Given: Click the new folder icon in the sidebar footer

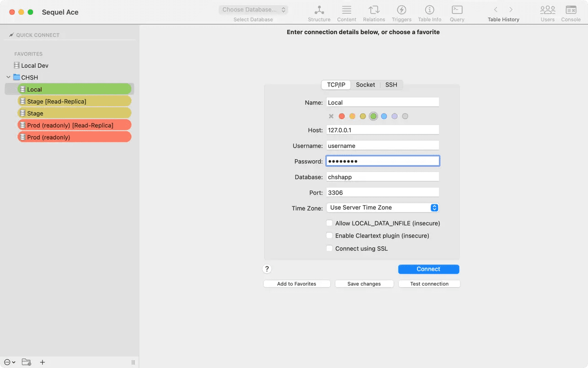Looking at the screenshot, I should pyautogui.click(x=27, y=362).
